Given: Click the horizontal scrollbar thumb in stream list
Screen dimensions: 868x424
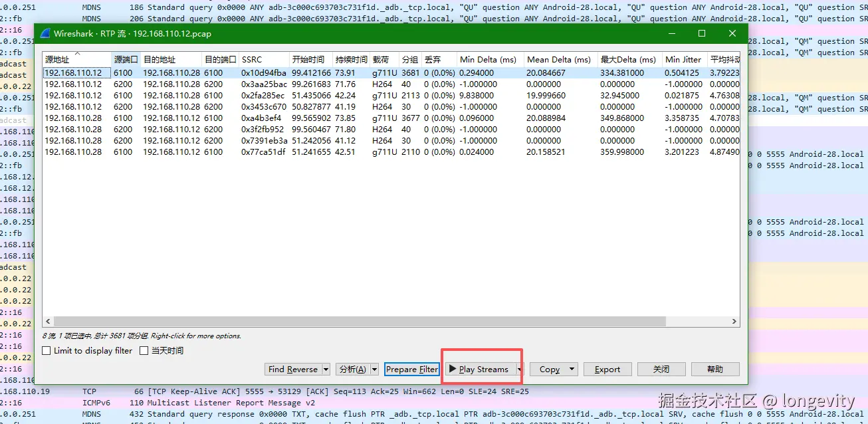Looking at the screenshot, I should (360, 322).
